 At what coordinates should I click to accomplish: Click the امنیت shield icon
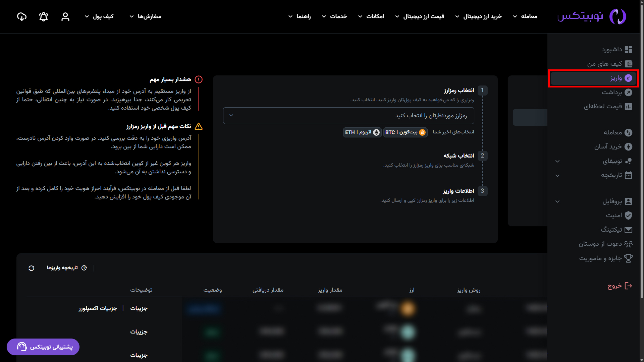[x=629, y=215]
